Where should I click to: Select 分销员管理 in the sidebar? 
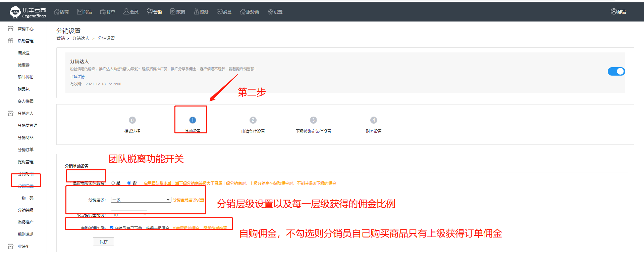click(28, 126)
